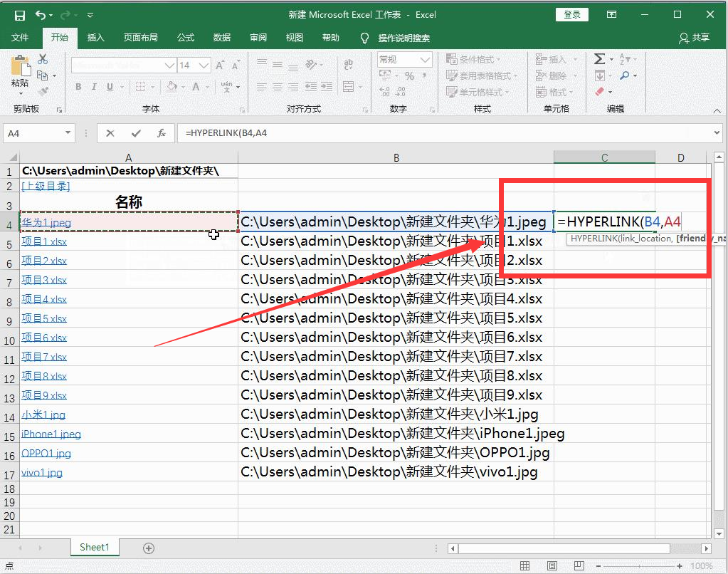
Task: Toggle Italic formatting
Action: [94, 87]
